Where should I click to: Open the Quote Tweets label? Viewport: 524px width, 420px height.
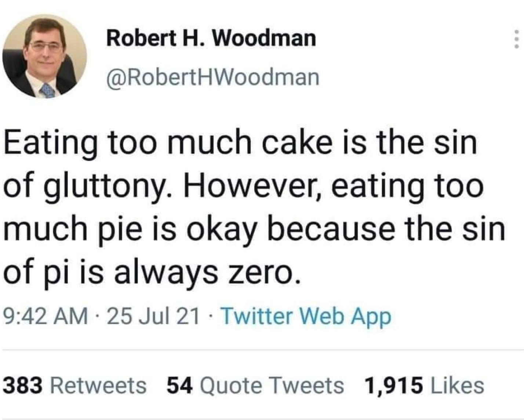(x=272, y=385)
